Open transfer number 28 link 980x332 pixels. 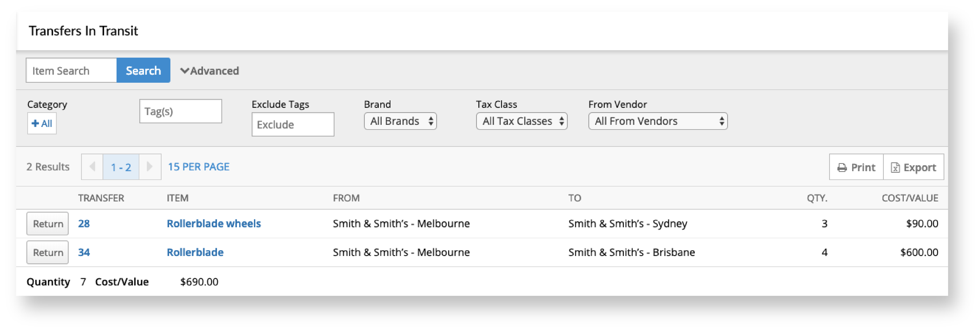tap(84, 224)
